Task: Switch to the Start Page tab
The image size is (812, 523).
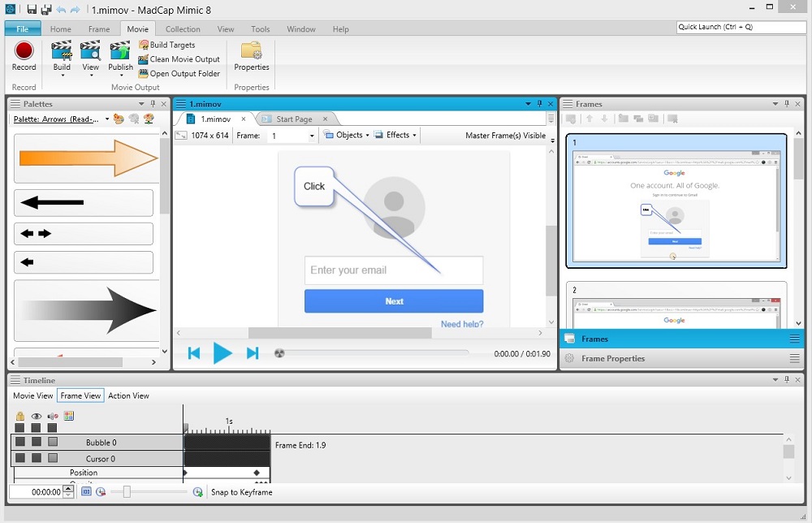Action: coord(294,119)
